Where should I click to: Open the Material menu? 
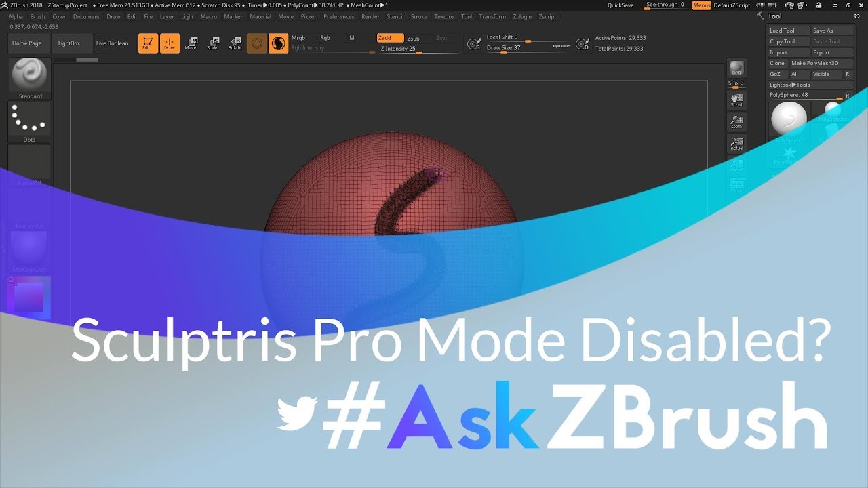tap(260, 16)
